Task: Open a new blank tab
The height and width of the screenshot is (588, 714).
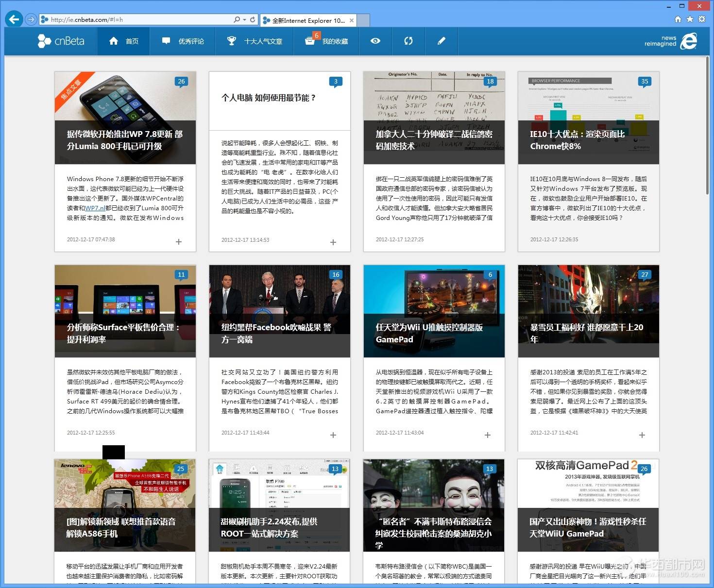Action: tap(364, 20)
